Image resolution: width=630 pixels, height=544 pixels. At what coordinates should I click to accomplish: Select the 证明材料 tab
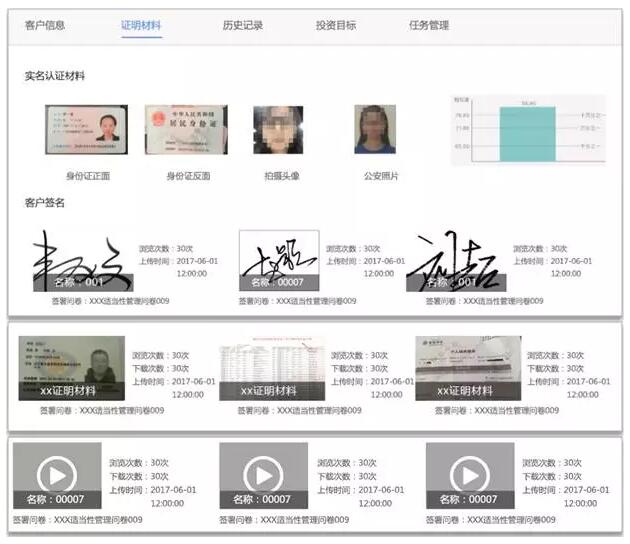tap(140, 25)
